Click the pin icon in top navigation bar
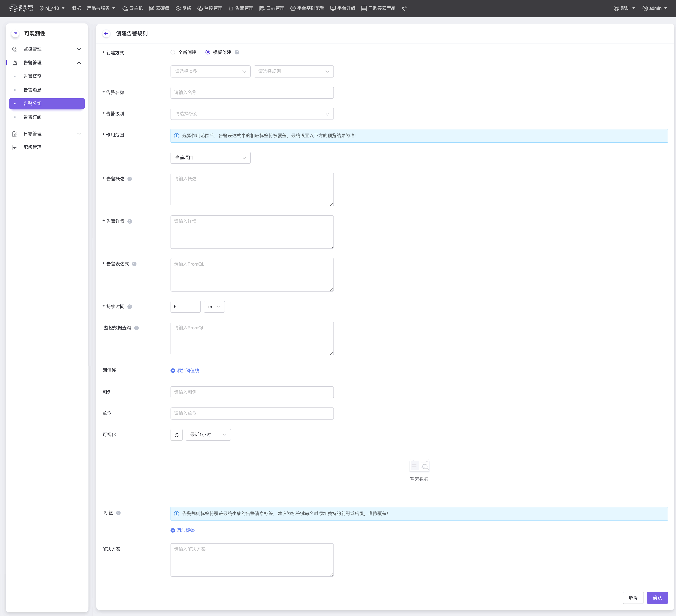Viewport: 676px width, 616px height. pos(404,8)
